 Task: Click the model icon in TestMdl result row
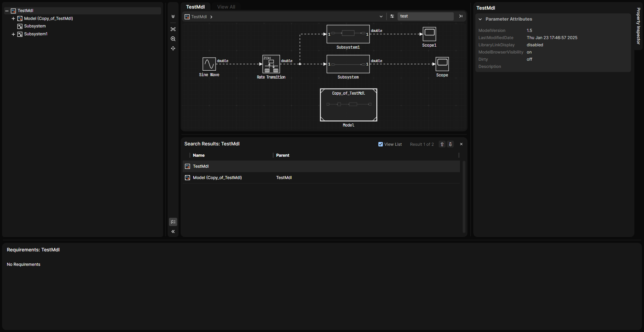[187, 166]
